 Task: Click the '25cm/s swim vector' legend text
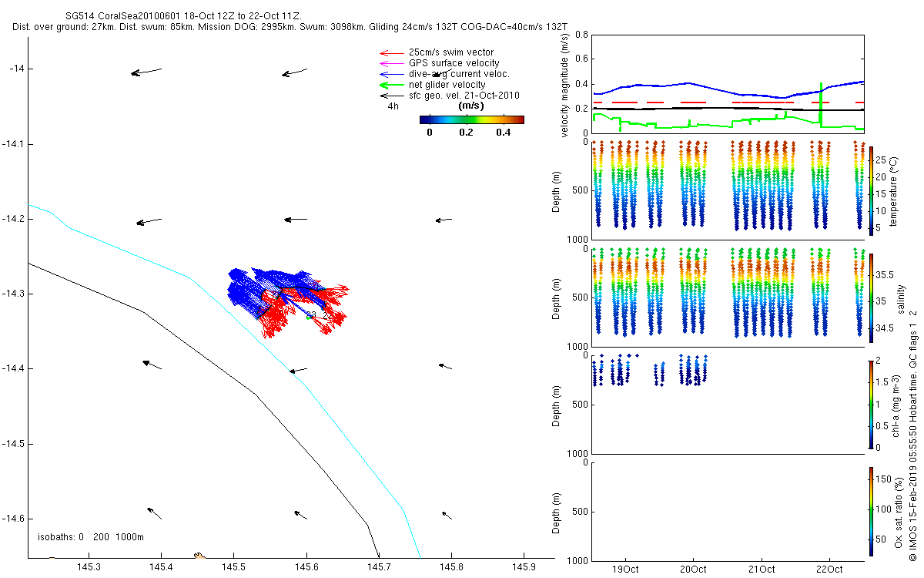tap(451, 52)
